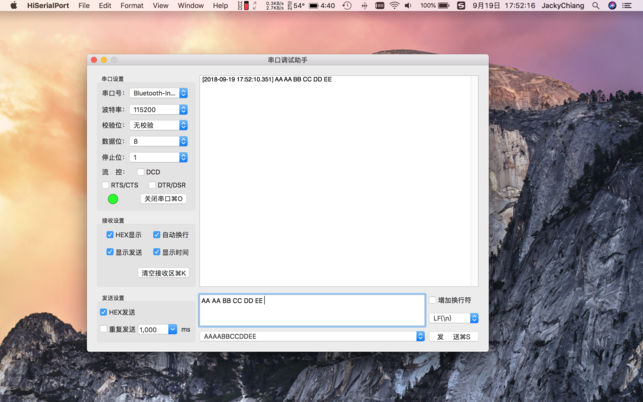This screenshot has width=643, height=402.
Task: Open the 串口号 Bluetooth port dropdown
Action: pos(159,93)
